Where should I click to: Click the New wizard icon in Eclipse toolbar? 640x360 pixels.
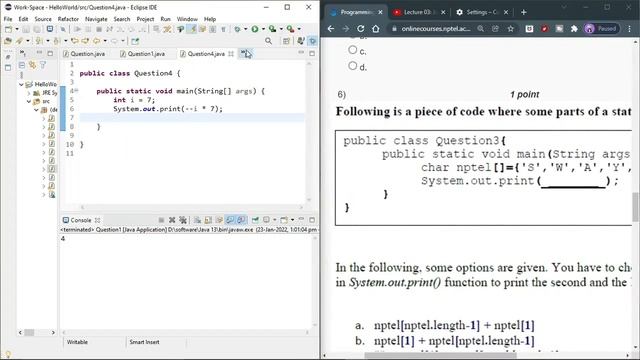click(8, 29)
